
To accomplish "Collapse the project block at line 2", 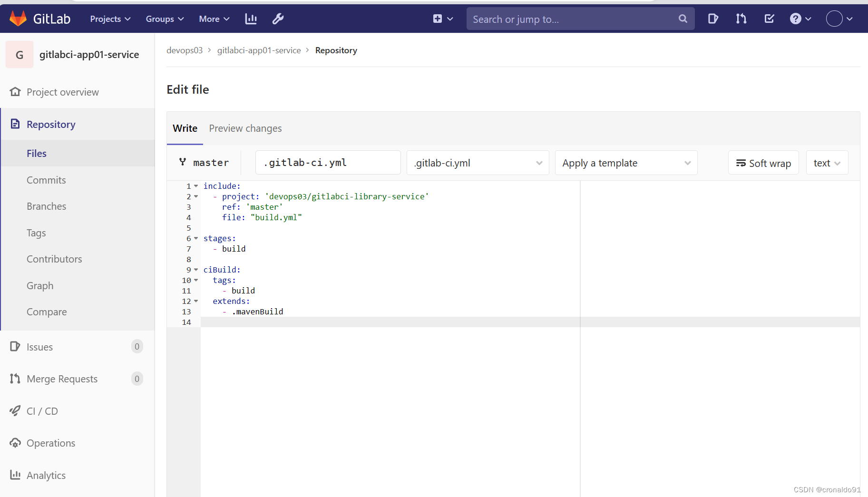I will click(x=196, y=196).
